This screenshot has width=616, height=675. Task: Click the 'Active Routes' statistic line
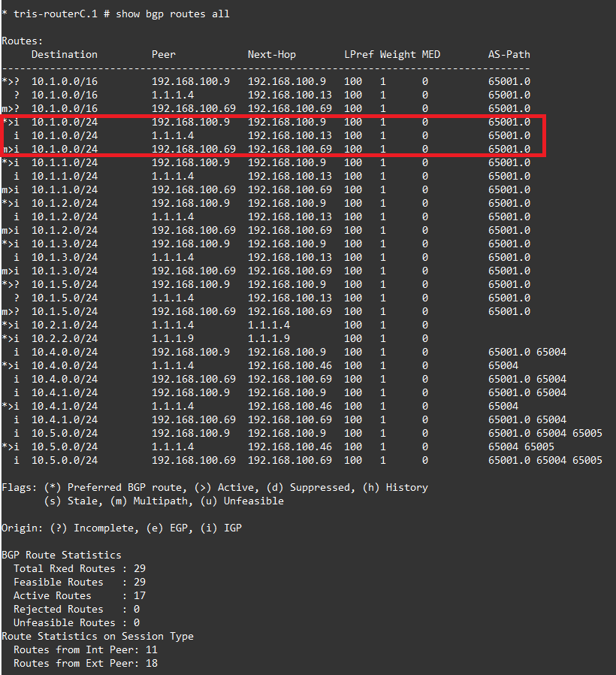(x=80, y=595)
